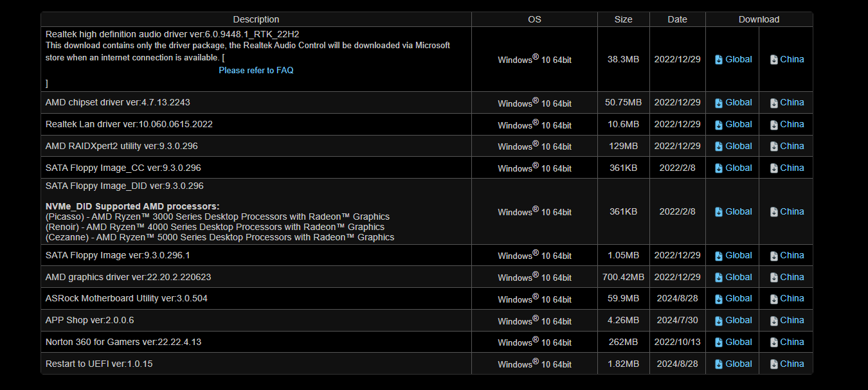868x390 pixels.
Task: Click the Global download icon for SATA Floppy Image_CC
Action: [719, 168]
